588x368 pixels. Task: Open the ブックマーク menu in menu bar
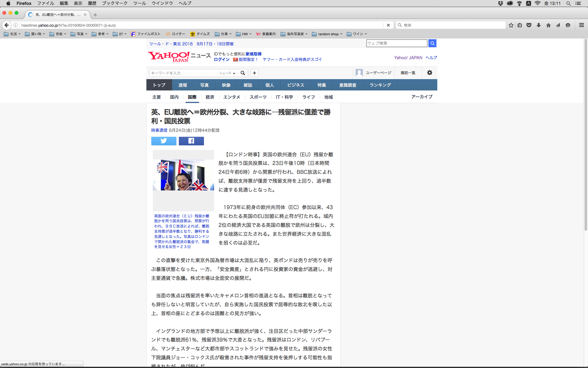click(115, 3)
